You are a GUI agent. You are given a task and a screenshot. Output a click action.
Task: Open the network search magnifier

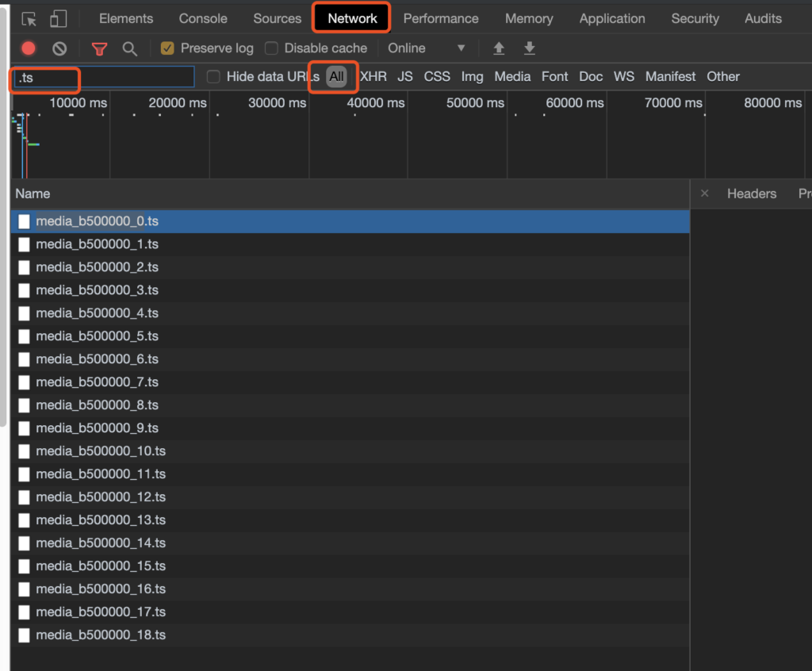[129, 48]
